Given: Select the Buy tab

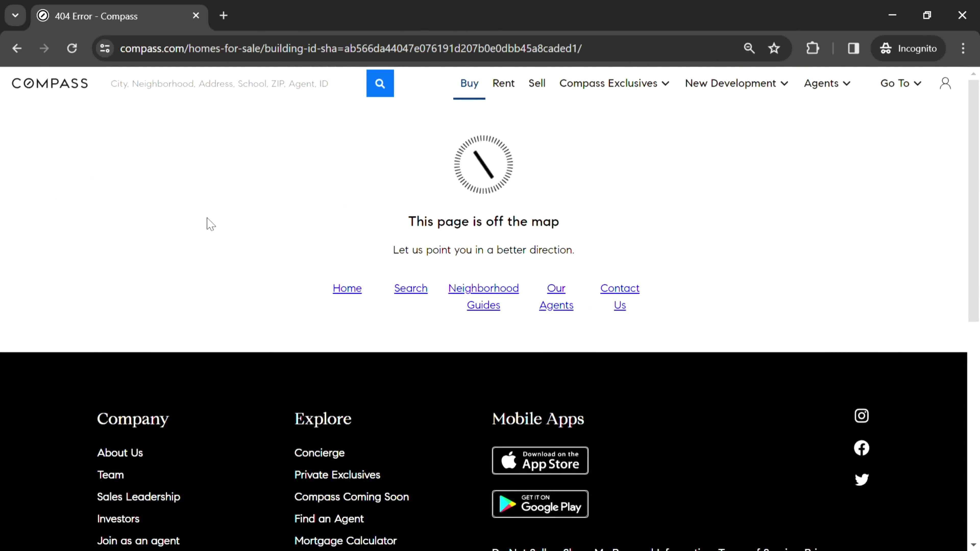Looking at the screenshot, I should tap(469, 83).
